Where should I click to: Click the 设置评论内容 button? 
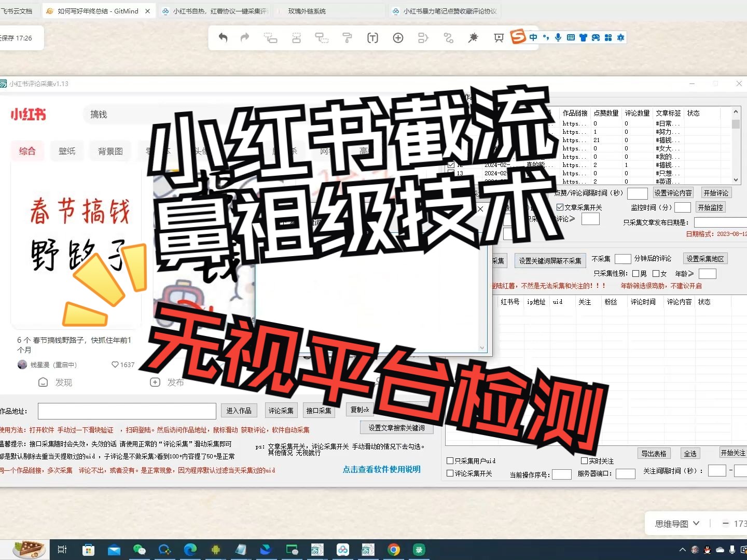673,193
